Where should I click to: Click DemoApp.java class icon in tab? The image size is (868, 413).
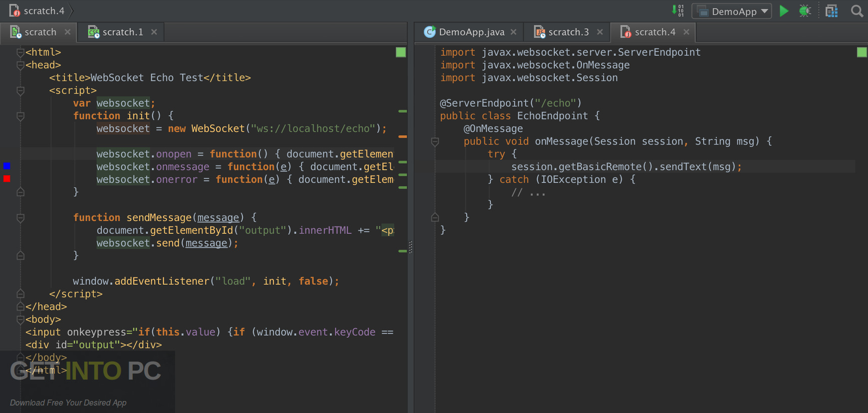click(430, 32)
